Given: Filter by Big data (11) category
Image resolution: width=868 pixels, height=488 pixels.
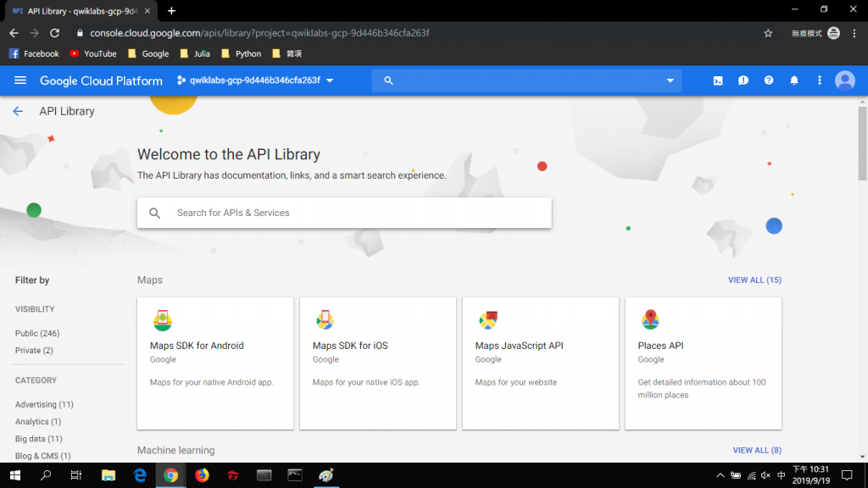Looking at the screenshot, I should [39, 439].
